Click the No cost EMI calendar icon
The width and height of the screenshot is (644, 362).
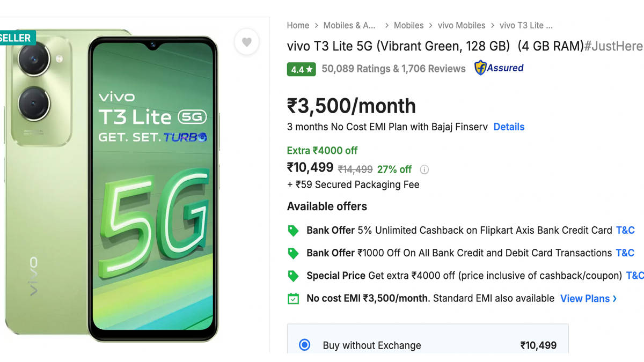point(293,299)
